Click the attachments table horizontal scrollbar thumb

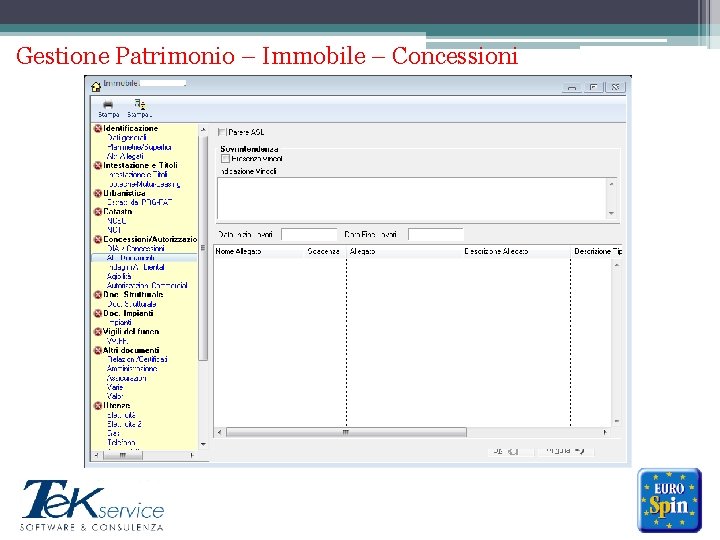(346, 432)
